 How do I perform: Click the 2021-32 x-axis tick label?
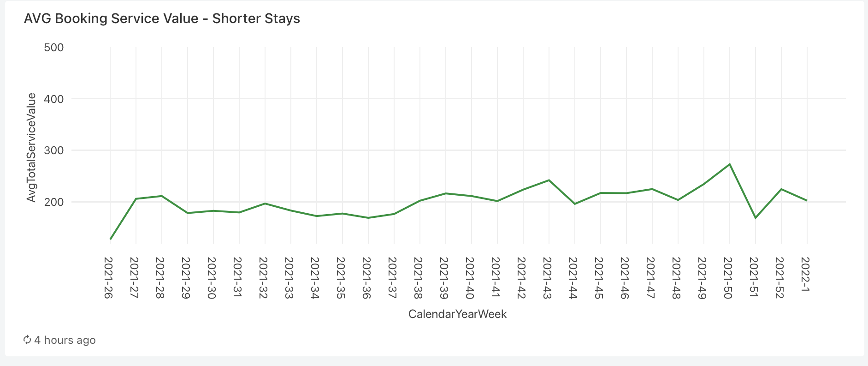coord(263,277)
